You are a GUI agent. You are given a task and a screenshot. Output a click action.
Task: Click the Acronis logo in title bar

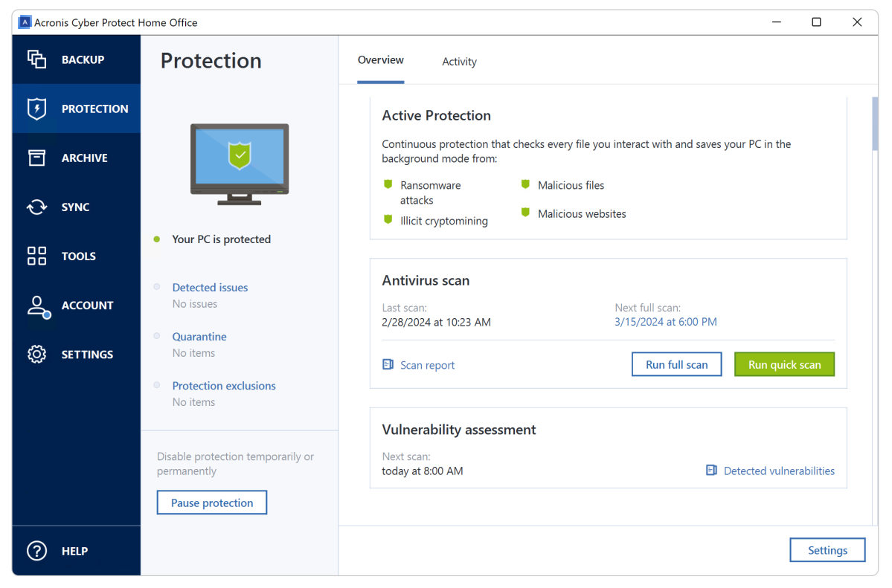(x=24, y=22)
